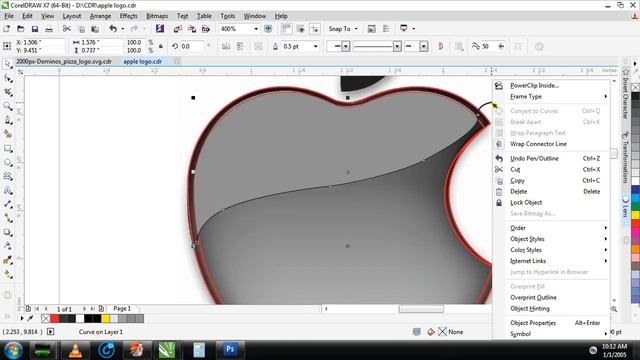Mirror the object horizontally in property bar
The image size is (640, 360).
pyautogui.click(x=226, y=47)
